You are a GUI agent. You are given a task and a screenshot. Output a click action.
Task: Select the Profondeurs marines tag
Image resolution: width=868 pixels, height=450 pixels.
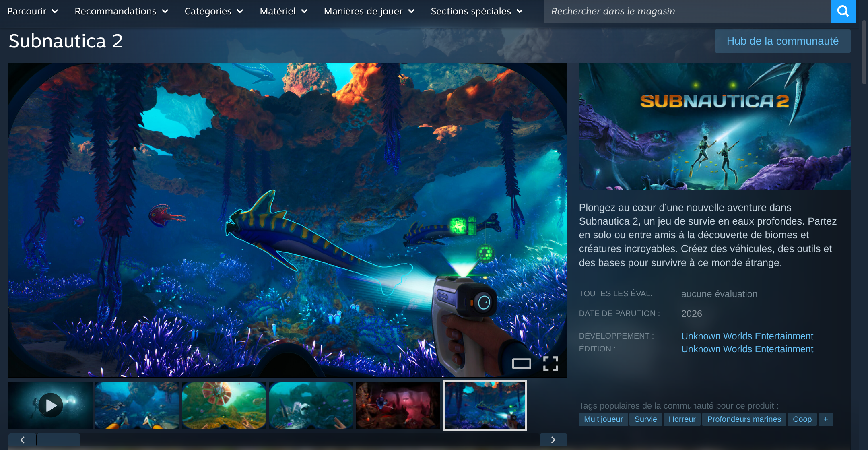click(x=744, y=419)
